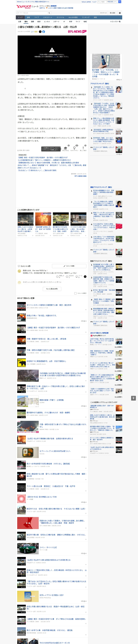138x644 pixels.
Task: Click first commenter's avatar icon
Action: (x=19, y=271)
